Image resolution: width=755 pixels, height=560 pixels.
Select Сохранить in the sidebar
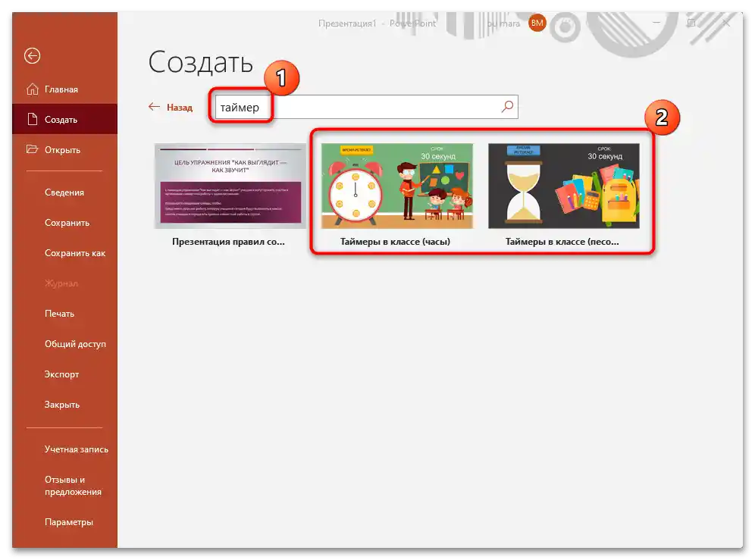pos(65,222)
